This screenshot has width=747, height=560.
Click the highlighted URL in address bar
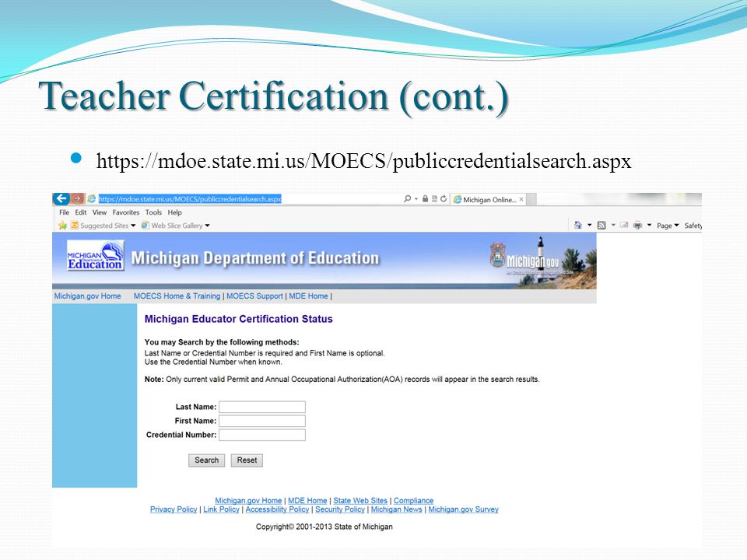[190, 199]
